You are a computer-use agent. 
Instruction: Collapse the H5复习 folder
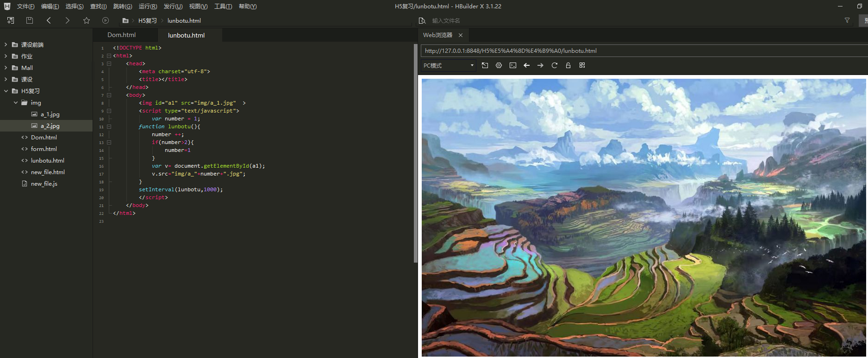6,91
